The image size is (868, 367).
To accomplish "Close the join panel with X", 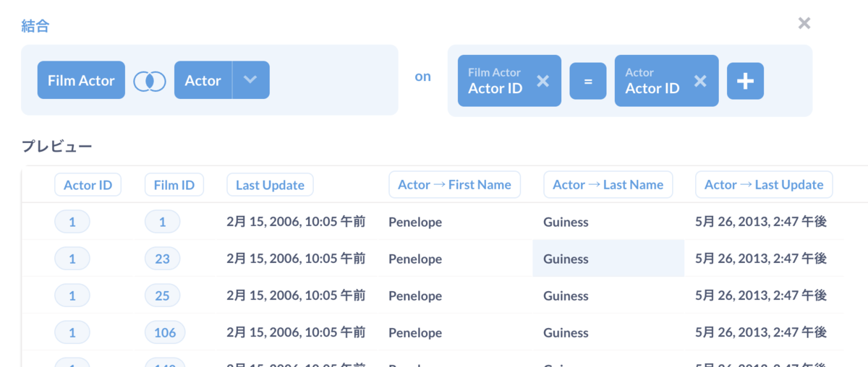I will pos(804,23).
